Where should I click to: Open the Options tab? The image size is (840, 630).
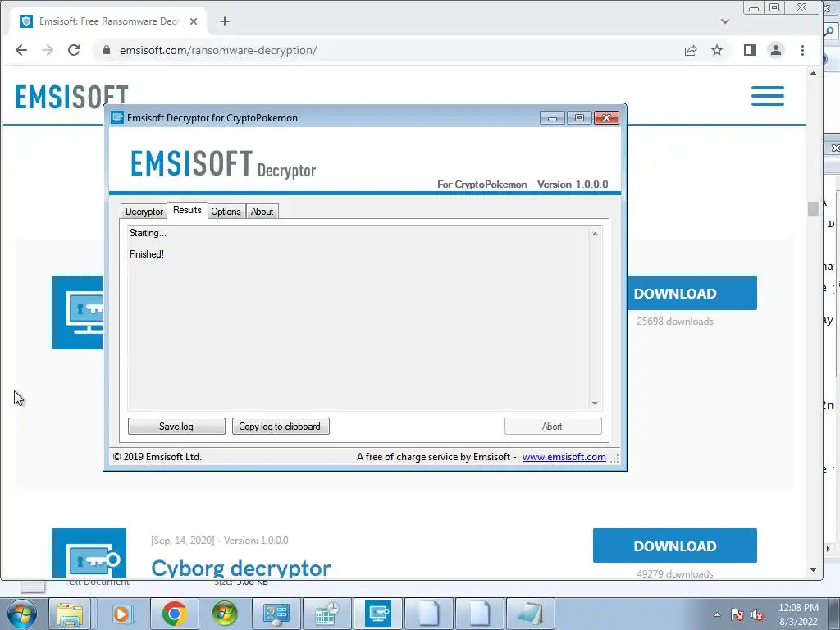[226, 212]
